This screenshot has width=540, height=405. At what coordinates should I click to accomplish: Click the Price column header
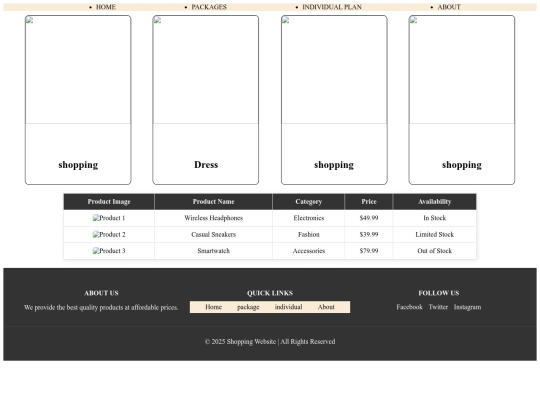[369, 202]
